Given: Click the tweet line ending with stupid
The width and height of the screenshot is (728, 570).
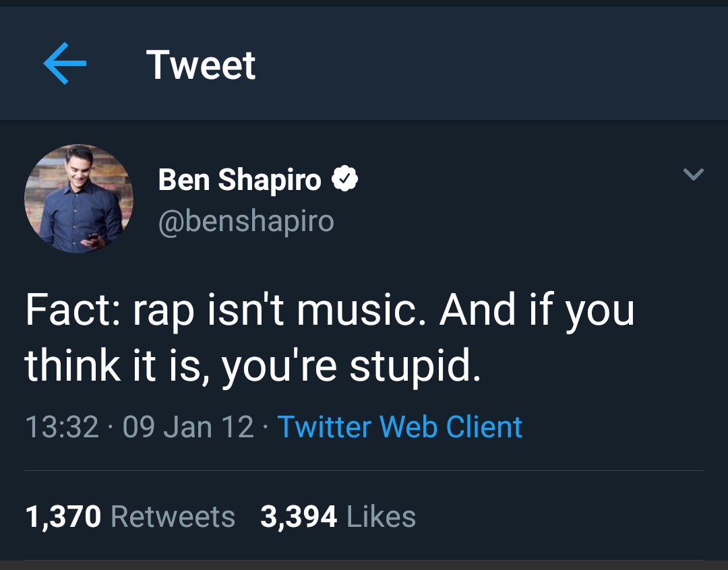Looking at the screenshot, I should pyautogui.click(x=253, y=367).
